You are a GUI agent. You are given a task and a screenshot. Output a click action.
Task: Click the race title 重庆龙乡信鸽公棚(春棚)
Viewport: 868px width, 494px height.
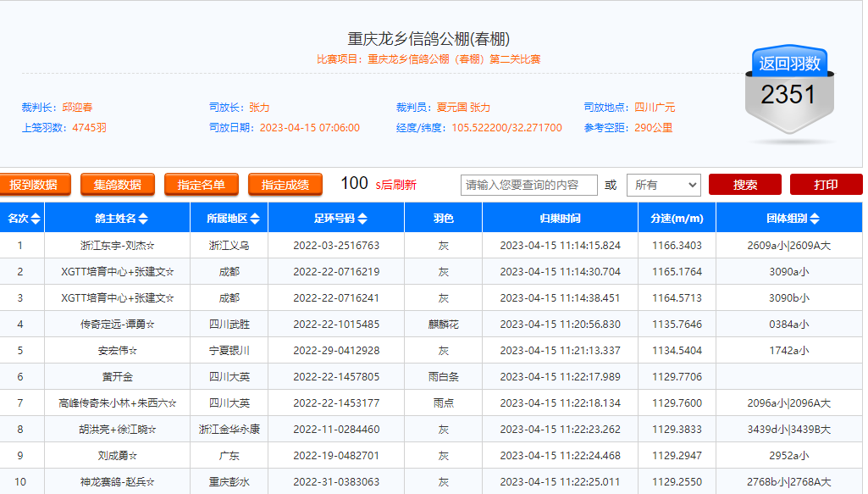coord(428,39)
